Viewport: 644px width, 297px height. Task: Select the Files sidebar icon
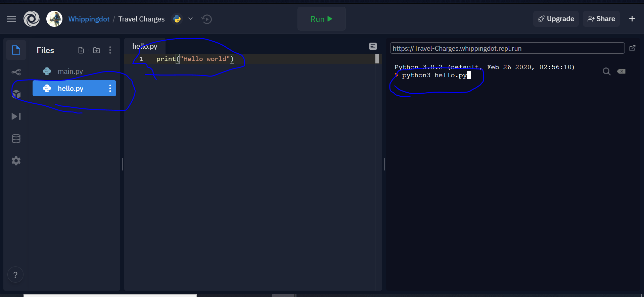[x=16, y=50]
